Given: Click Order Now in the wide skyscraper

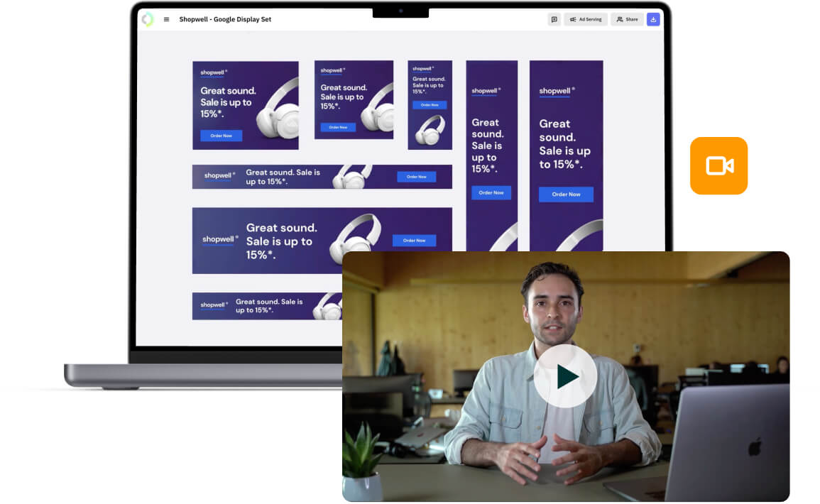Looking at the screenshot, I should coord(566,194).
